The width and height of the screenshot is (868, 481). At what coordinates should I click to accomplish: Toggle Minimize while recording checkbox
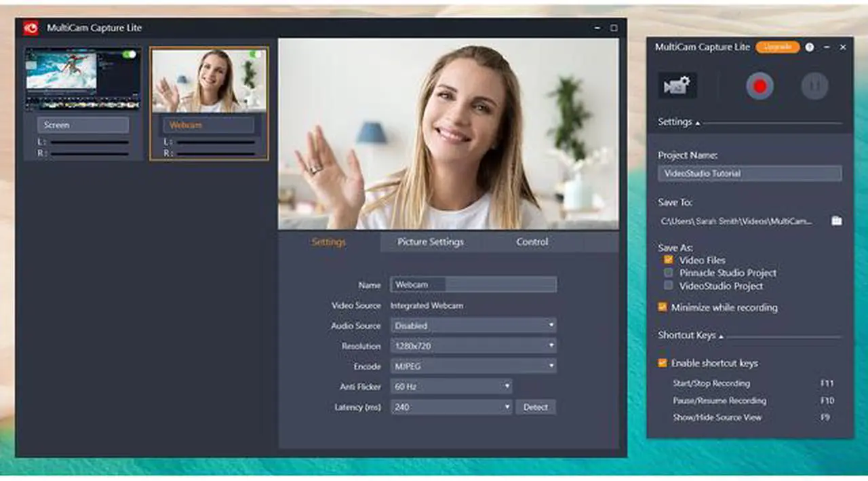663,307
